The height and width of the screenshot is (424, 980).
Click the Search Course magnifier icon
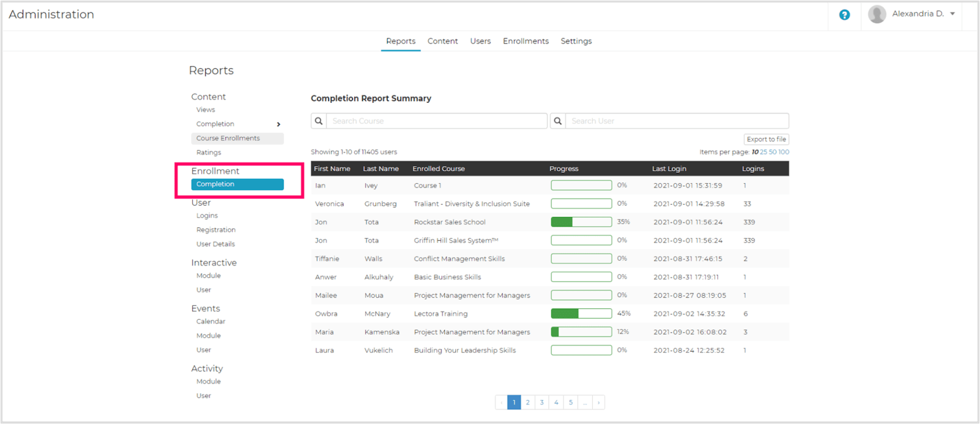coord(318,121)
